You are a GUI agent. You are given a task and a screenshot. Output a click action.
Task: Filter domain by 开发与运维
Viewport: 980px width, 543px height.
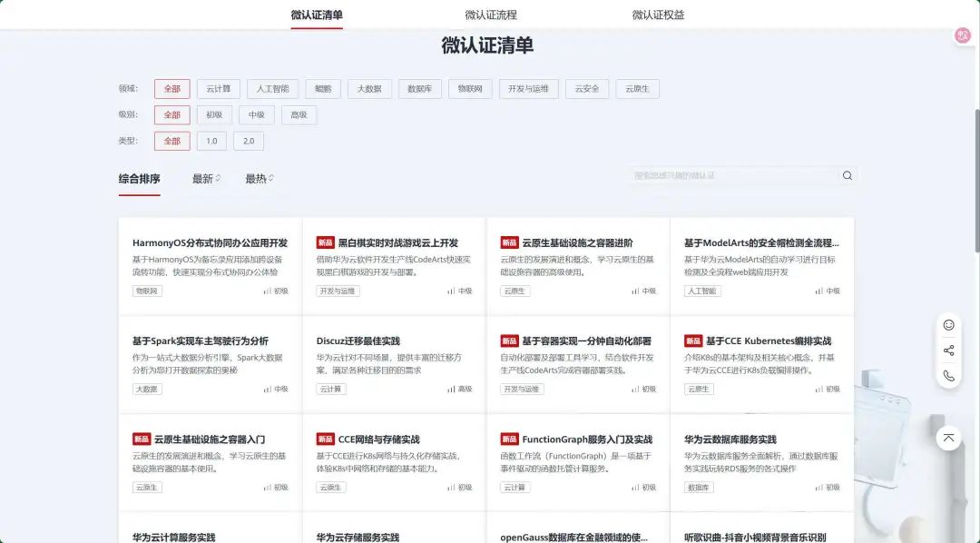529,89
